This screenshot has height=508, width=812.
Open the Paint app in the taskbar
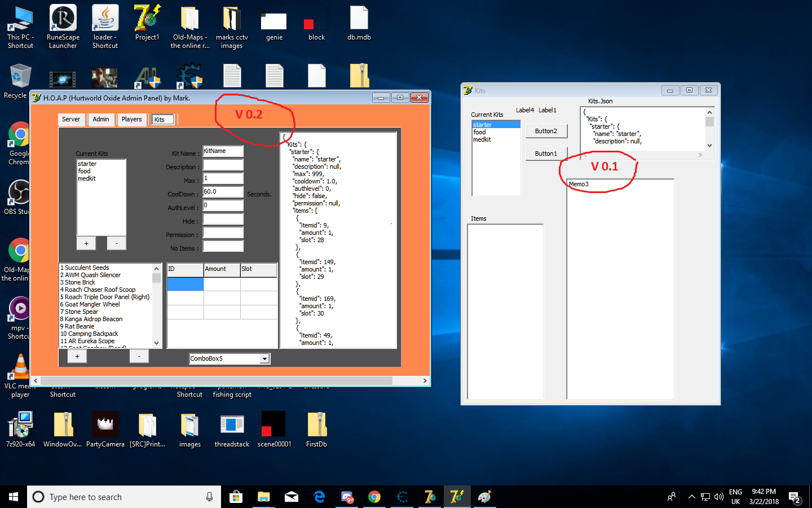click(484, 497)
